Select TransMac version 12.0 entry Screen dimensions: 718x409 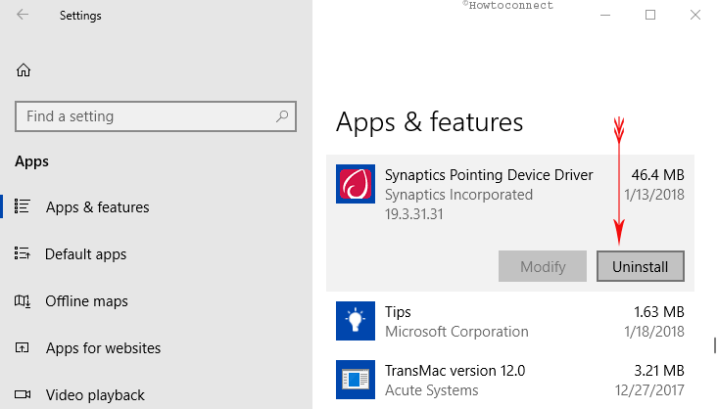[510, 380]
